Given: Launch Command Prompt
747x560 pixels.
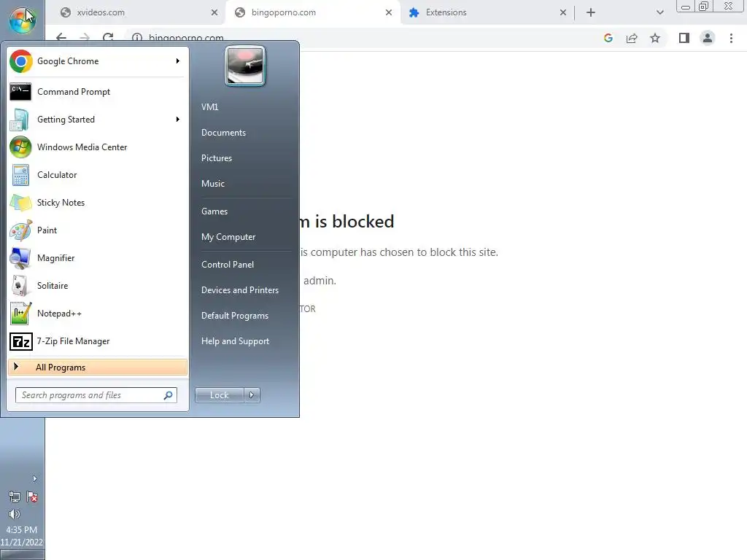Looking at the screenshot, I should (x=98, y=92).
